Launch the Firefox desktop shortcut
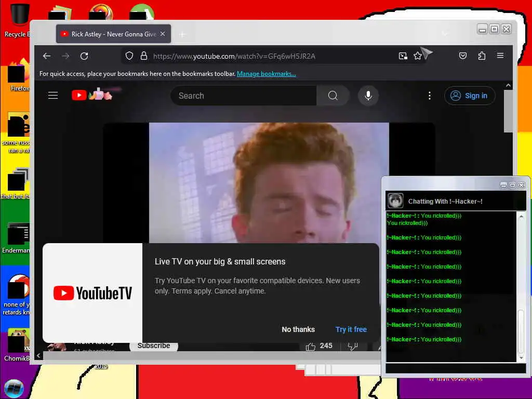Viewport: 532px width, 399px height. (x=19, y=75)
